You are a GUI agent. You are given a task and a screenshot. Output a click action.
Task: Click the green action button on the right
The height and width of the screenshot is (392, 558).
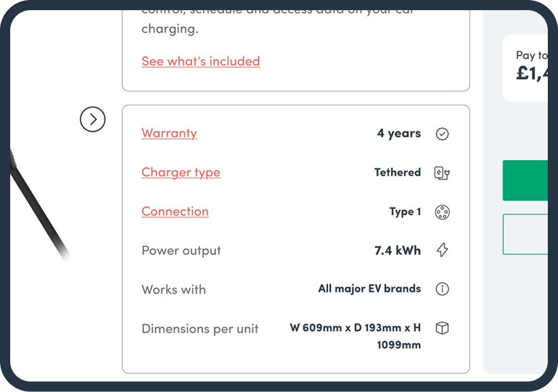(529, 180)
